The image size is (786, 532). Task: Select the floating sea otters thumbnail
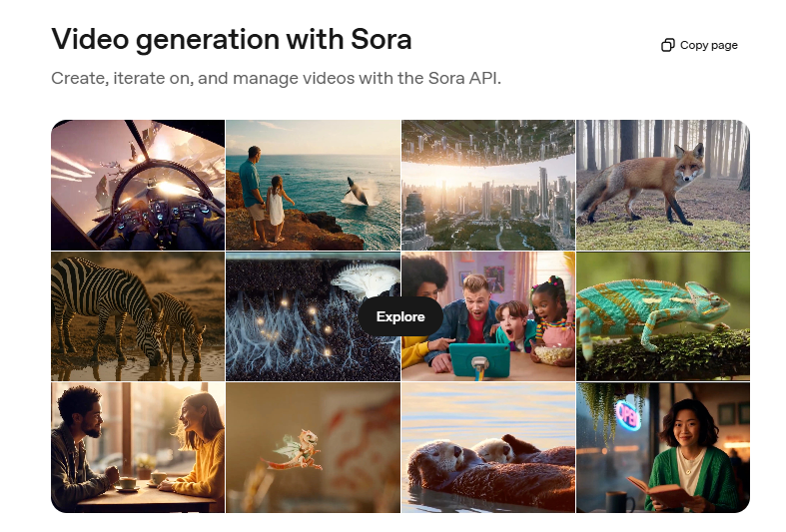(488, 447)
